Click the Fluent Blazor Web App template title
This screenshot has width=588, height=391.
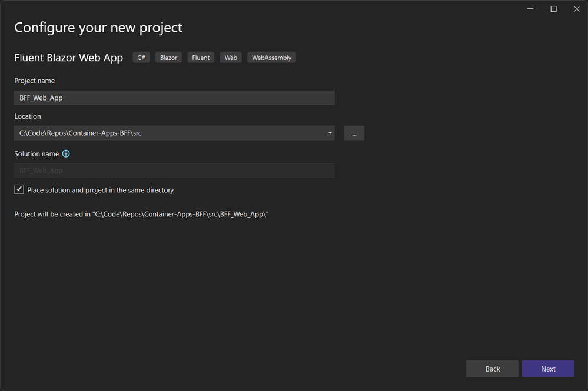(x=69, y=58)
